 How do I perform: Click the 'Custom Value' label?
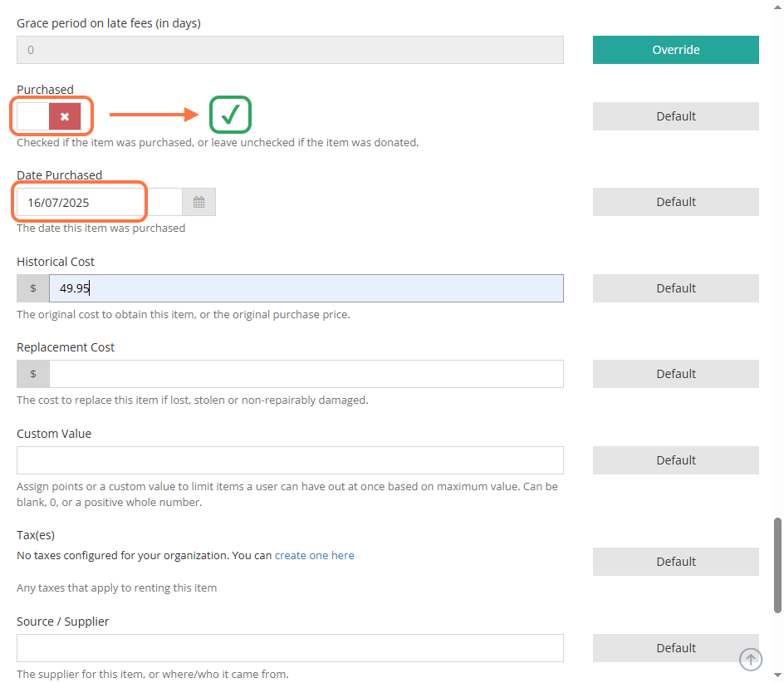pyautogui.click(x=54, y=434)
